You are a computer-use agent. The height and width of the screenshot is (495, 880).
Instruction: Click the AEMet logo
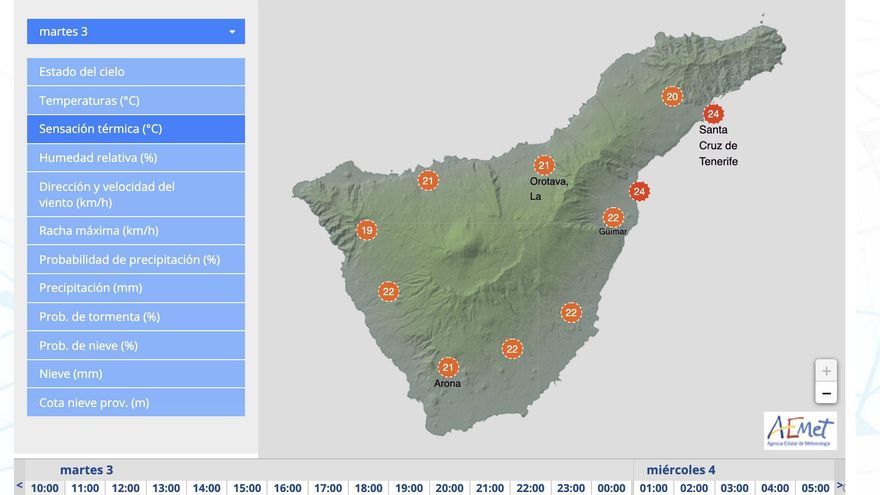800,430
